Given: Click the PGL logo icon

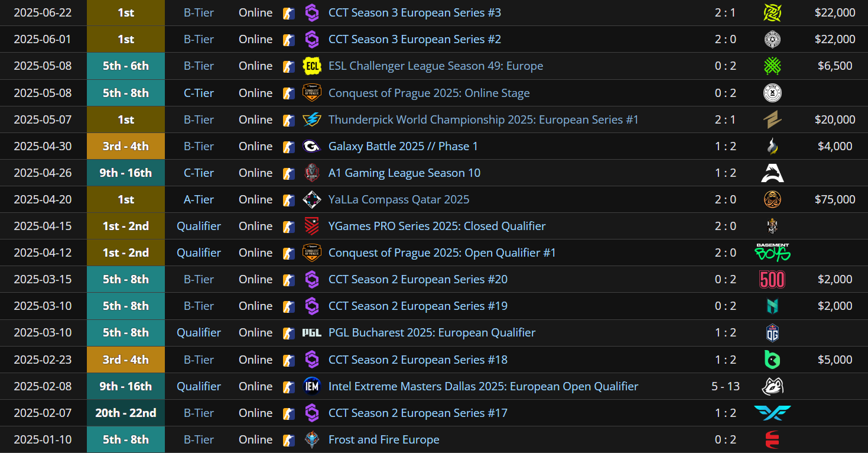Looking at the screenshot, I should 311,333.
